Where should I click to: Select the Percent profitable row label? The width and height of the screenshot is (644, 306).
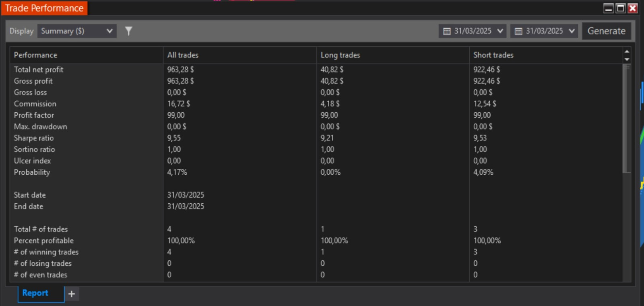click(44, 240)
